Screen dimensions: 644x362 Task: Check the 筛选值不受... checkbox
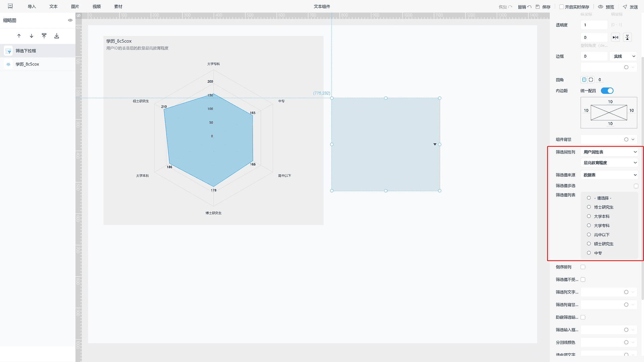[x=583, y=280]
